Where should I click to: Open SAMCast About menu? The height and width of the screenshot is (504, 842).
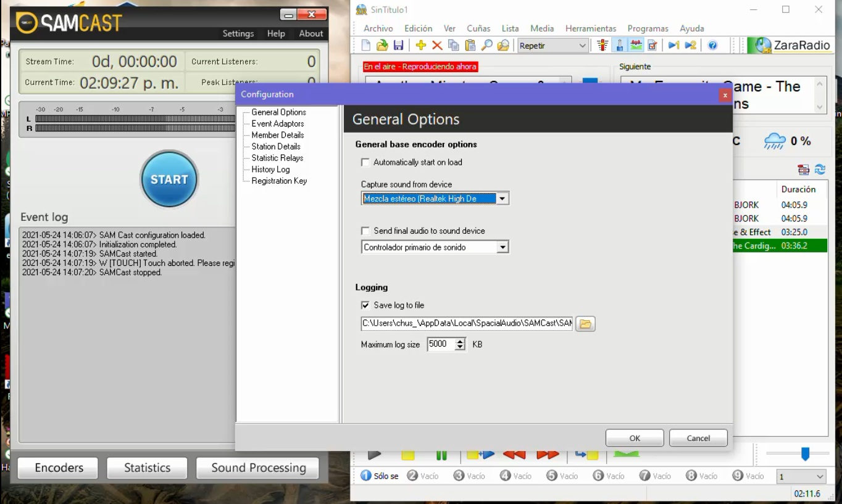point(311,33)
